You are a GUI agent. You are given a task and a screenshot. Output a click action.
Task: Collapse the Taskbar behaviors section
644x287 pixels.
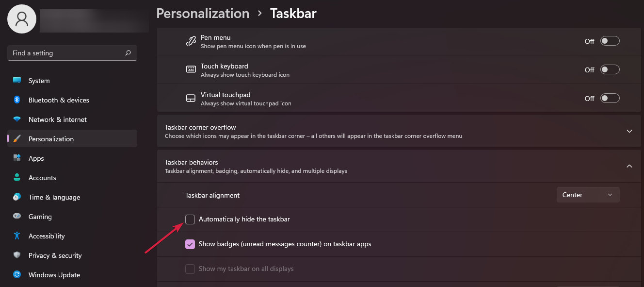pos(629,166)
